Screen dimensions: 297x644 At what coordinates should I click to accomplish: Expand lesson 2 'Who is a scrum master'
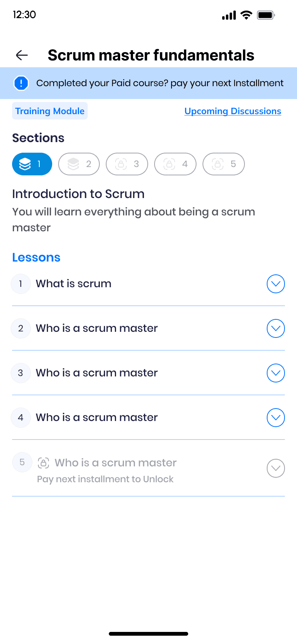[276, 328]
